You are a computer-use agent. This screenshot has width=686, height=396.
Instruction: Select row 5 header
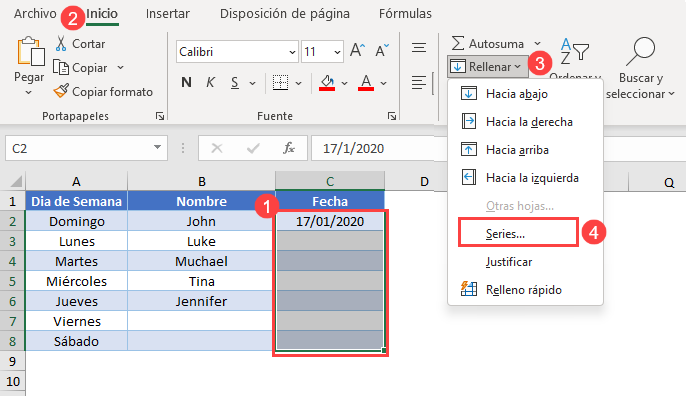tap(12, 281)
